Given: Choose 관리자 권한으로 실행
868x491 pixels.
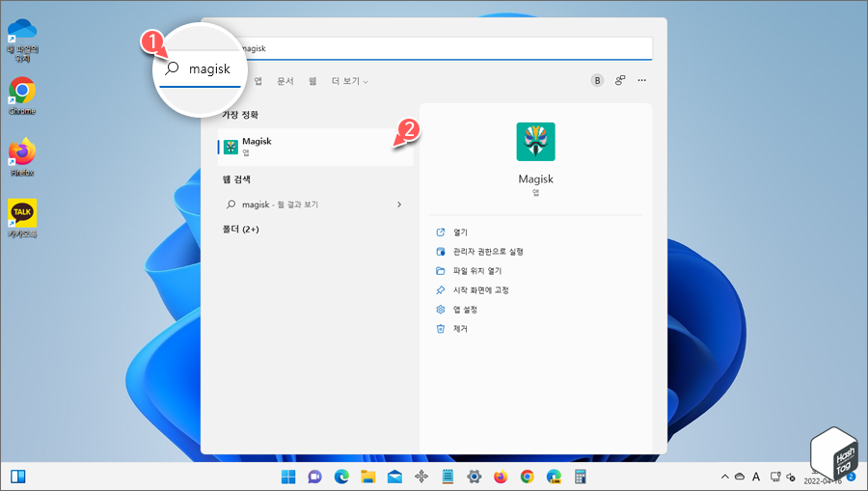Looking at the screenshot, I should (479, 252).
